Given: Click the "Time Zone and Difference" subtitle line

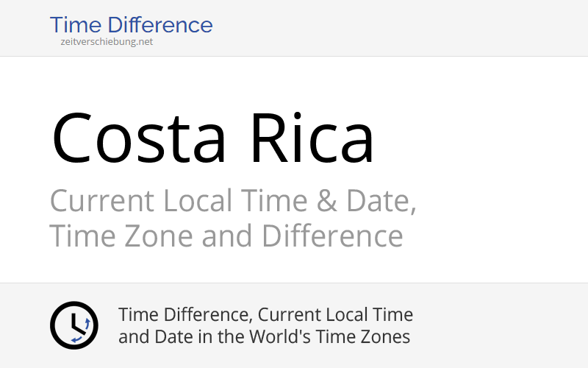Looking at the screenshot, I should click(226, 236).
